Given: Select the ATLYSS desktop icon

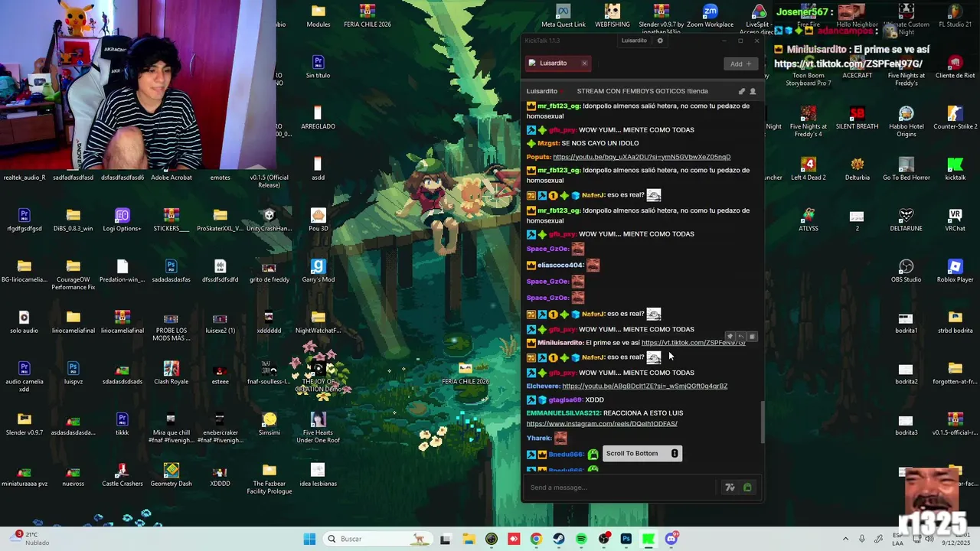Looking at the screenshot, I should pos(808,220).
